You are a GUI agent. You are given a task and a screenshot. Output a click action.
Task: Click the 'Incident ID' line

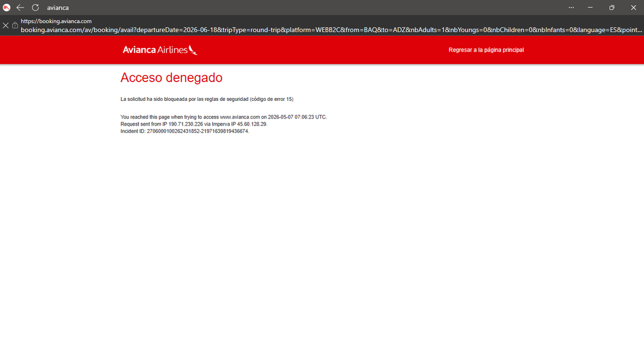coord(185,131)
